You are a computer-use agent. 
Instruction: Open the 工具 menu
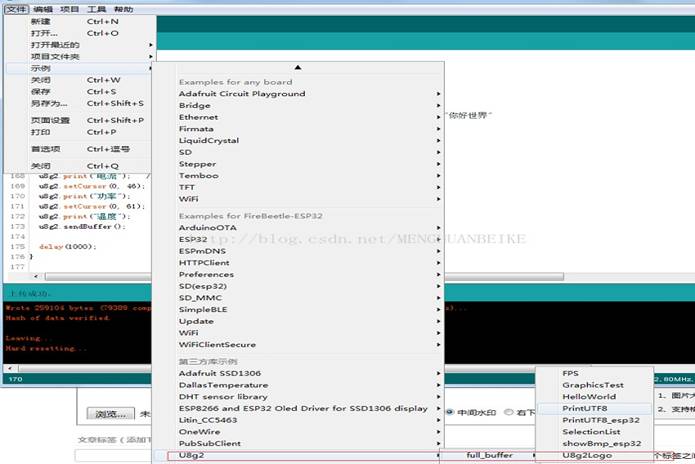click(96, 9)
